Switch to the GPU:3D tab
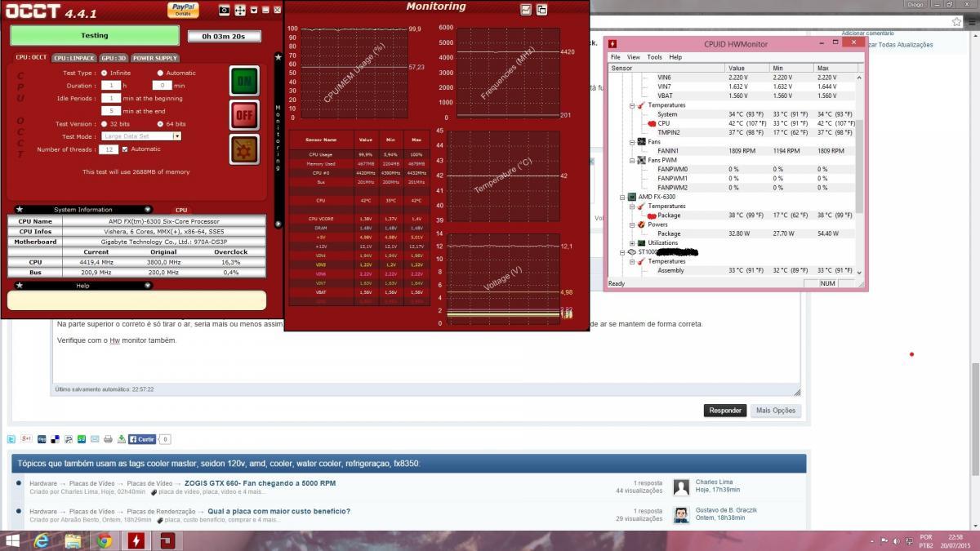Image resolution: width=980 pixels, height=551 pixels. pyautogui.click(x=114, y=58)
